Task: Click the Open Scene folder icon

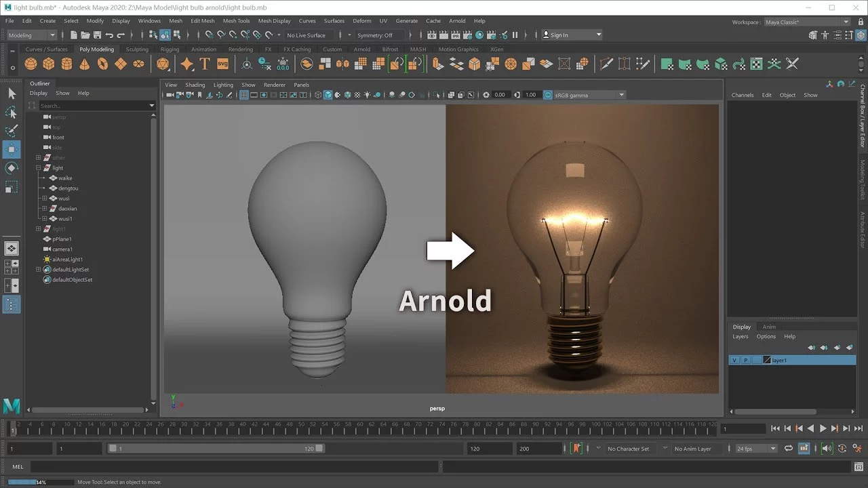Action: 85,35
